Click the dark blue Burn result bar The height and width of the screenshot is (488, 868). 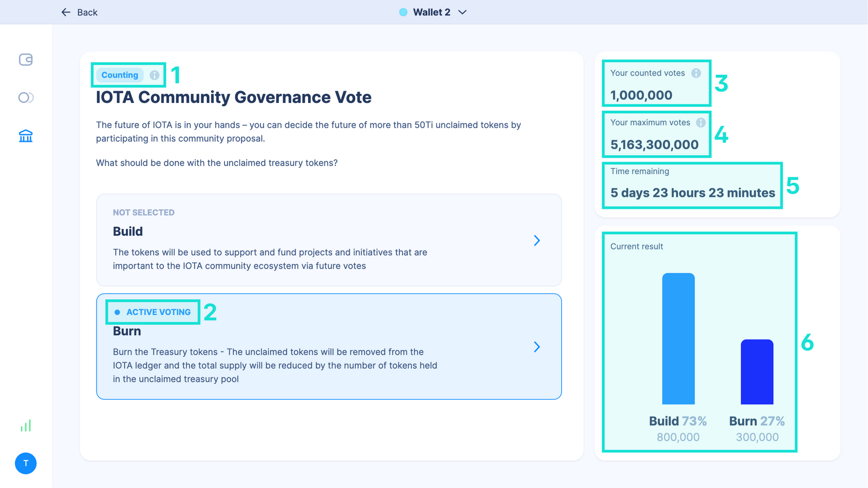tap(757, 372)
